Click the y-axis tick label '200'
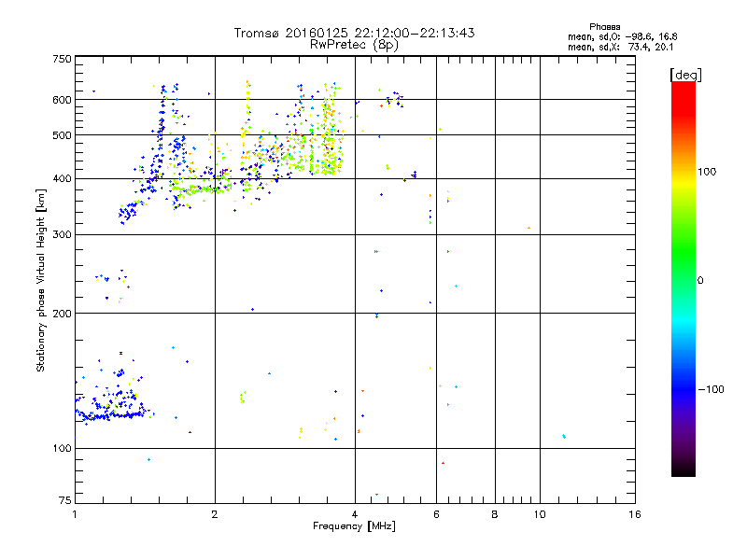The height and width of the screenshot is (560, 747). pyautogui.click(x=62, y=314)
